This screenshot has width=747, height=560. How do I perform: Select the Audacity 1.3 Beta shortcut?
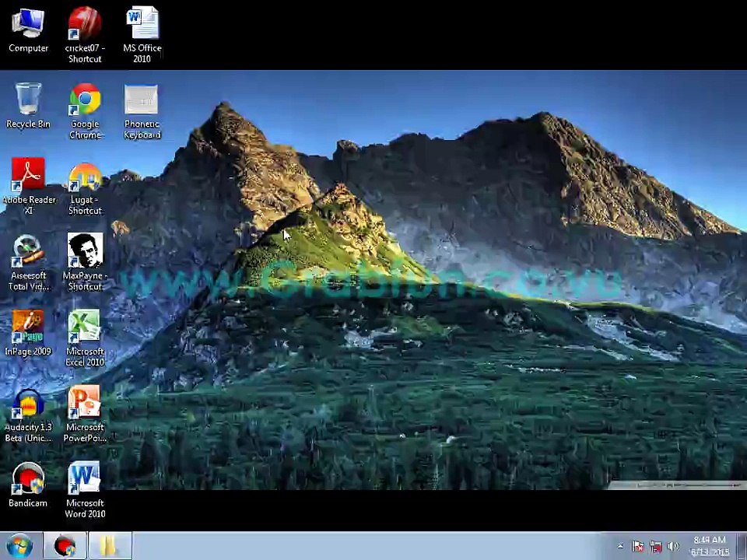tap(28, 415)
